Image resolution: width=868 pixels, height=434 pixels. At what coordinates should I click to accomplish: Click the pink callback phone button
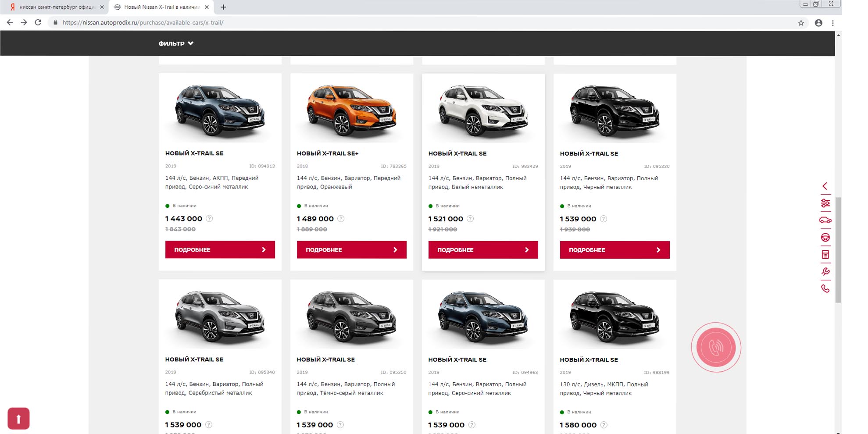point(716,347)
